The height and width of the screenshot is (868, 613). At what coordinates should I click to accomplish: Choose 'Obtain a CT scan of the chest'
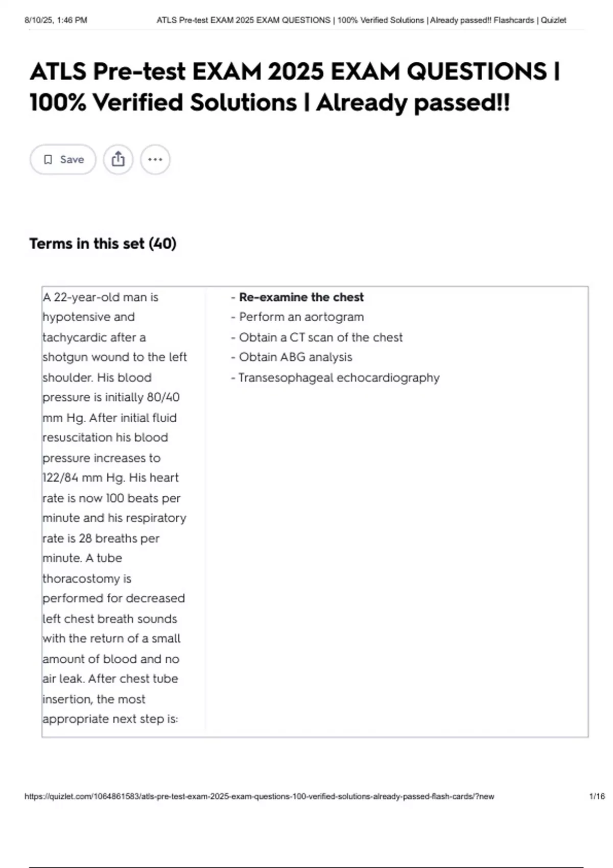tap(320, 337)
